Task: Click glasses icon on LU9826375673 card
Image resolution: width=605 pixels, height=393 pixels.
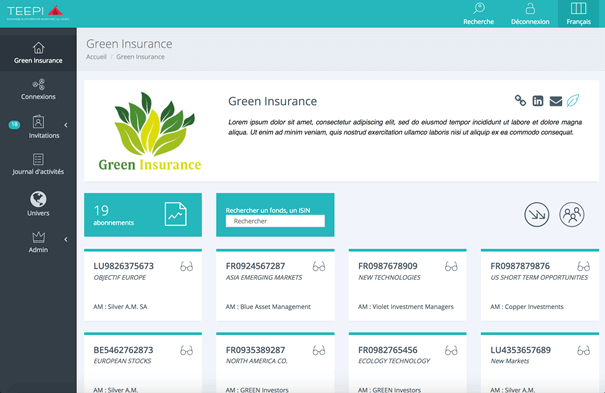Action: pos(186,266)
